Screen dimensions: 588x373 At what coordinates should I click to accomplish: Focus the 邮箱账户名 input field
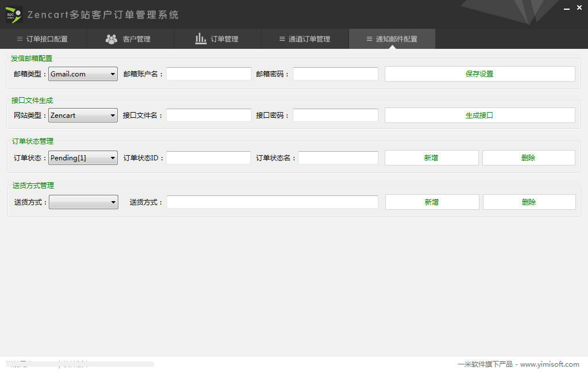click(208, 74)
